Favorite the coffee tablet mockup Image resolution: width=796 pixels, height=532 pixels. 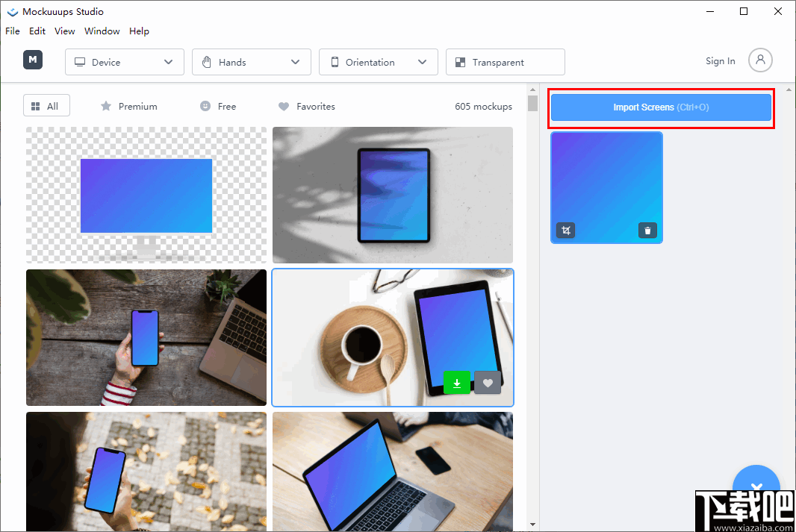click(x=487, y=383)
